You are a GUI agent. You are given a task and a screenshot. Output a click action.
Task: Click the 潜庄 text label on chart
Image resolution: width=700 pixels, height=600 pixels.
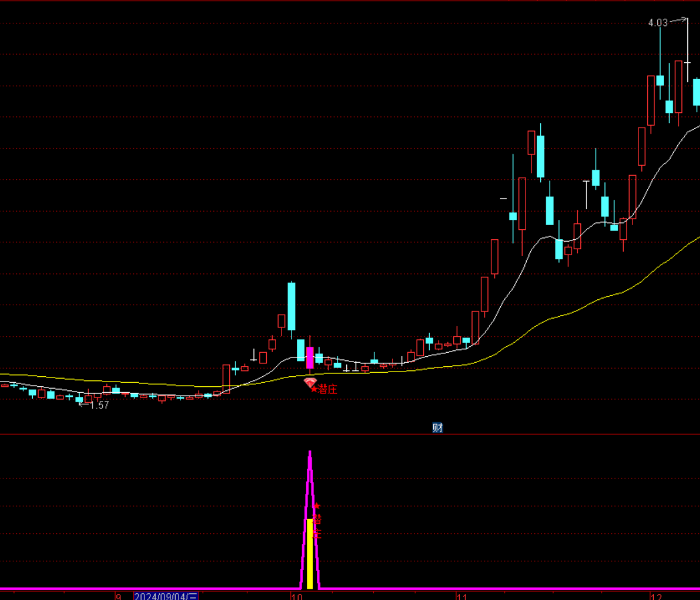point(328,390)
